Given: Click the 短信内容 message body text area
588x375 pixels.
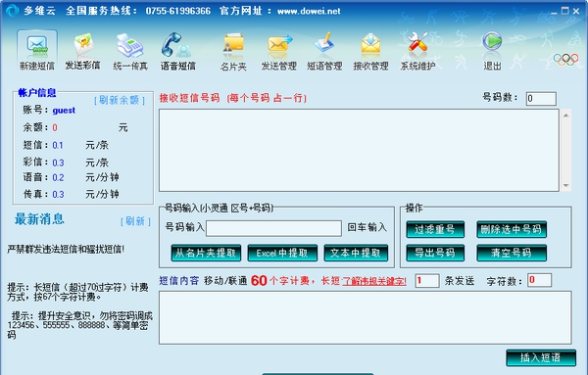Looking at the screenshot, I should (x=366, y=317).
